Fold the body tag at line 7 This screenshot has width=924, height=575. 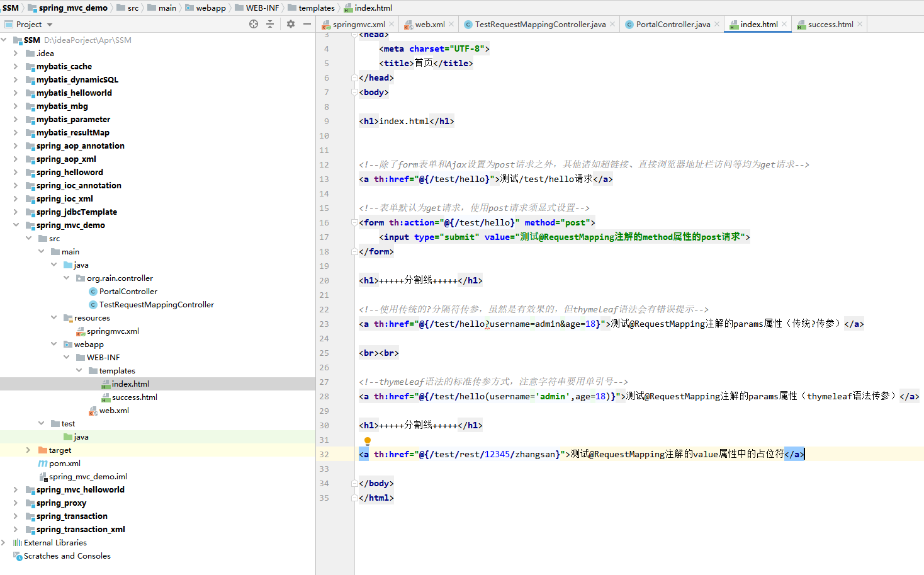(354, 92)
